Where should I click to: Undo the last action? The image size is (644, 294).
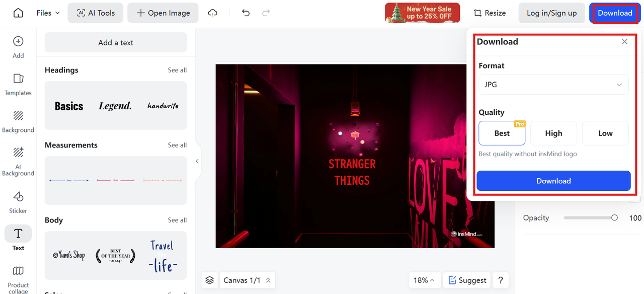[x=246, y=13]
